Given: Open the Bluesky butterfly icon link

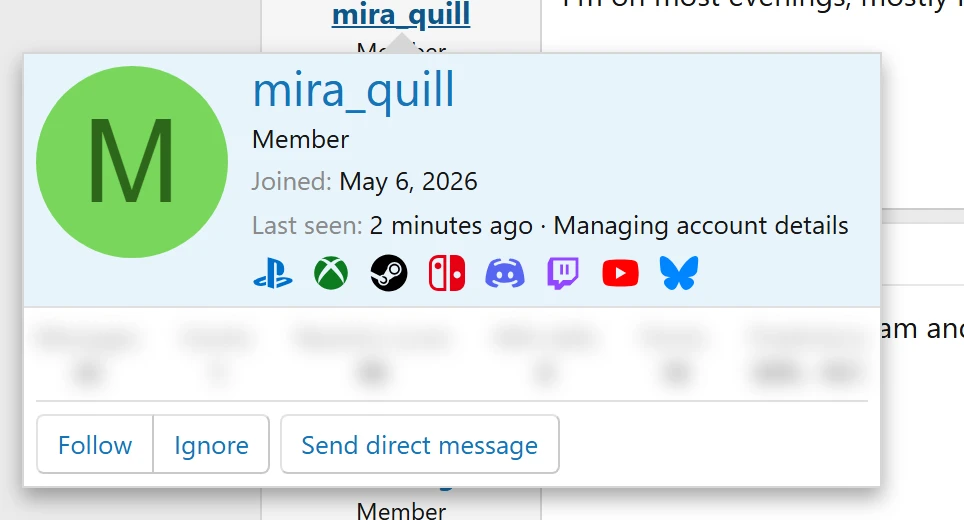Looking at the screenshot, I should pyautogui.click(x=679, y=273).
